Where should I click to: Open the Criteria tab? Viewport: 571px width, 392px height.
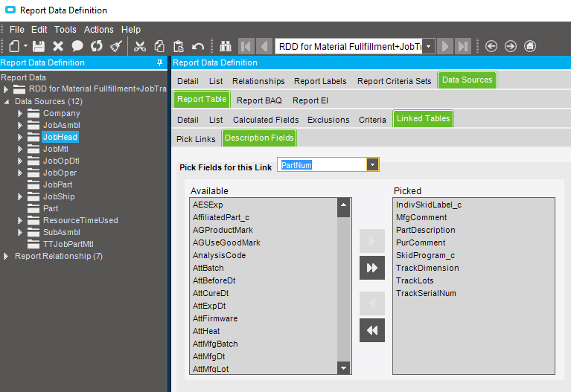(x=372, y=120)
